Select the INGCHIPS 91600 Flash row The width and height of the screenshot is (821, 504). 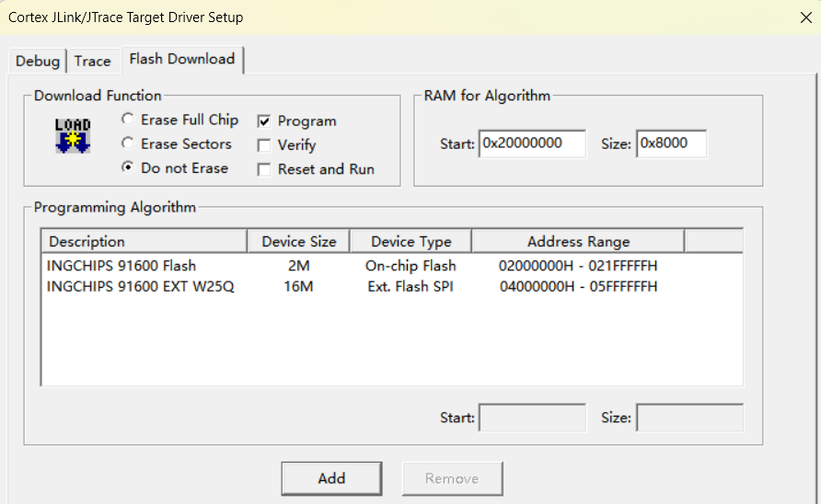[x=392, y=266]
